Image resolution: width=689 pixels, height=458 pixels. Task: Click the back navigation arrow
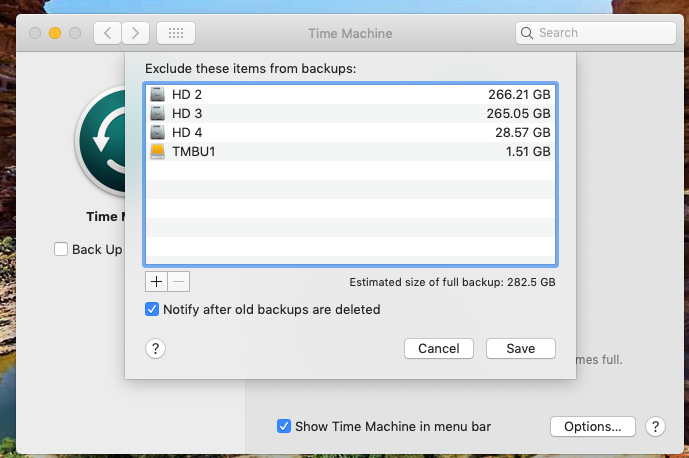(x=107, y=33)
